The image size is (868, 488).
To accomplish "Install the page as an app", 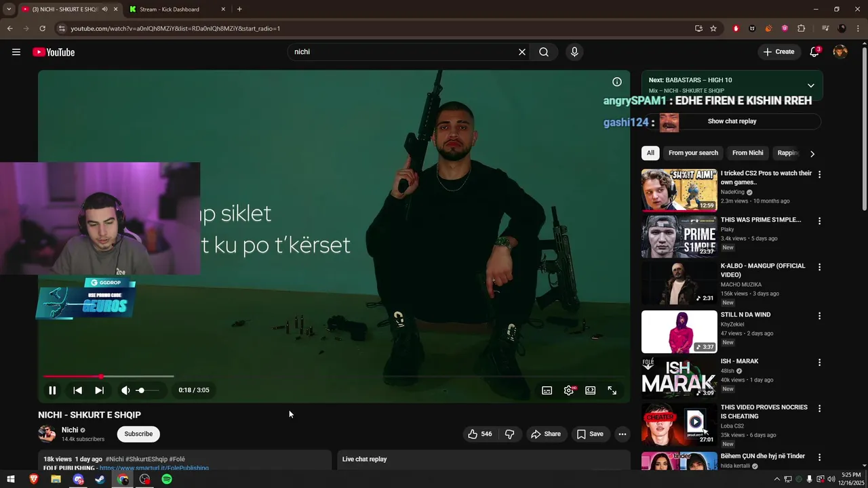I will [698, 28].
